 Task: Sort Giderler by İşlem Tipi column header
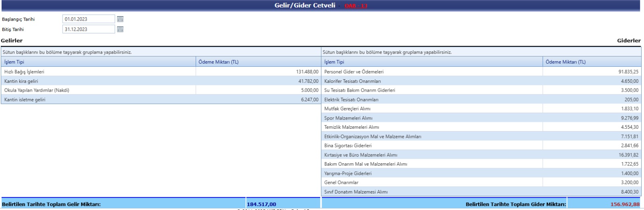[x=334, y=62]
